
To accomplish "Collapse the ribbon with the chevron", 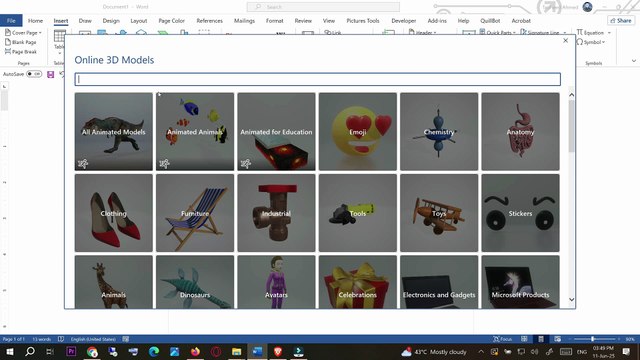I will pyautogui.click(x=633, y=61).
